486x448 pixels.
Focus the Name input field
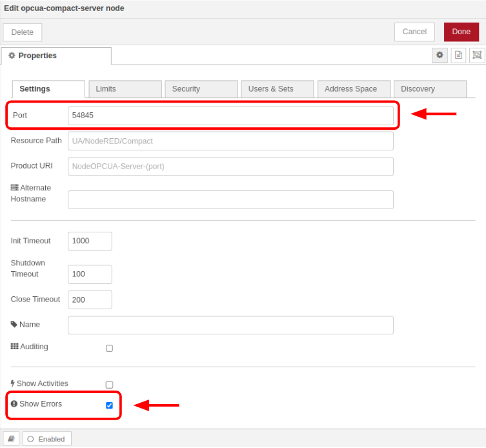(x=230, y=325)
